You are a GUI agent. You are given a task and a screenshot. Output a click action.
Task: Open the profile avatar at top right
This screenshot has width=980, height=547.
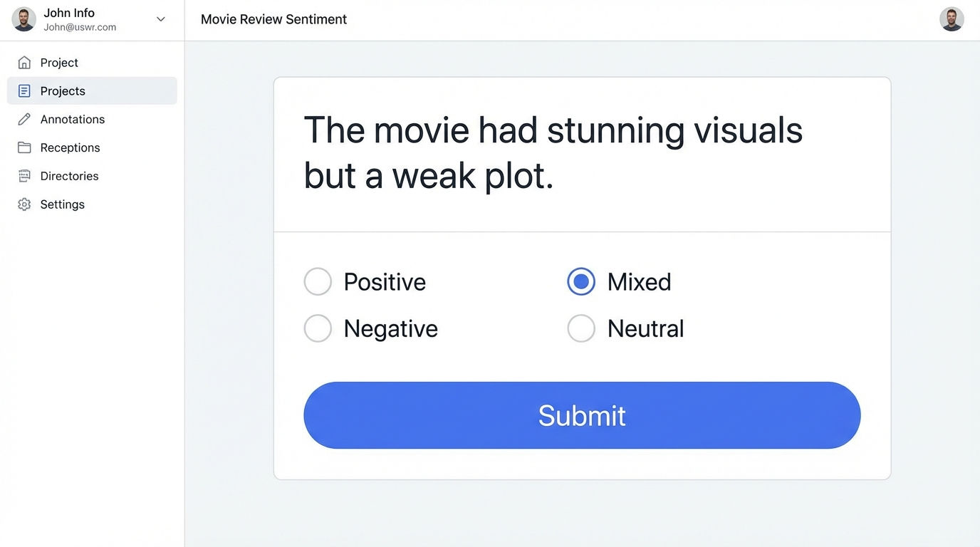tap(952, 20)
